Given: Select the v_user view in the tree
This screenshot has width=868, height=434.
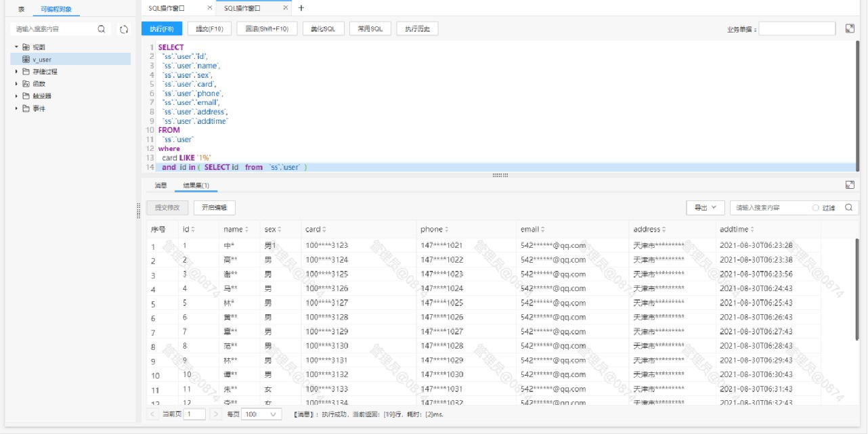Looking at the screenshot, I should coord(42,60).
